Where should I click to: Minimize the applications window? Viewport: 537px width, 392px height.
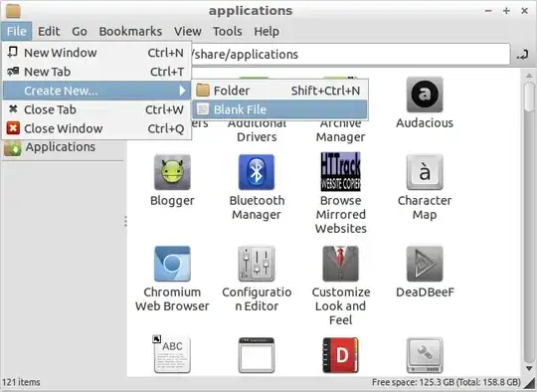(488, 11)
